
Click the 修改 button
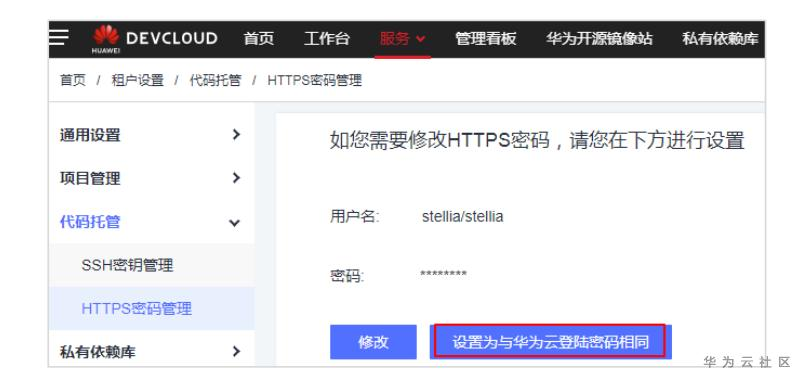(x=373, y=342)
